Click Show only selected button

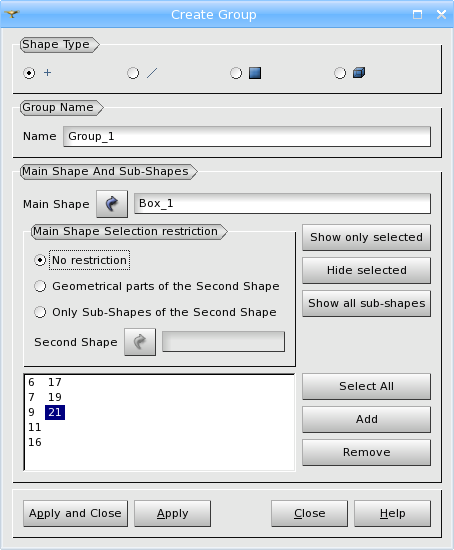(x=366, y=237)
